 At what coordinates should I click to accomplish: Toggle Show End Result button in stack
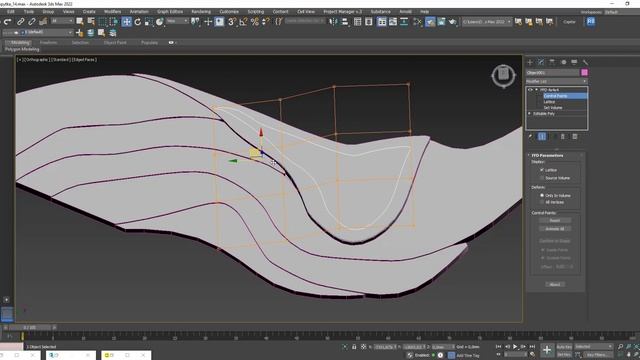tap(542, 137)
